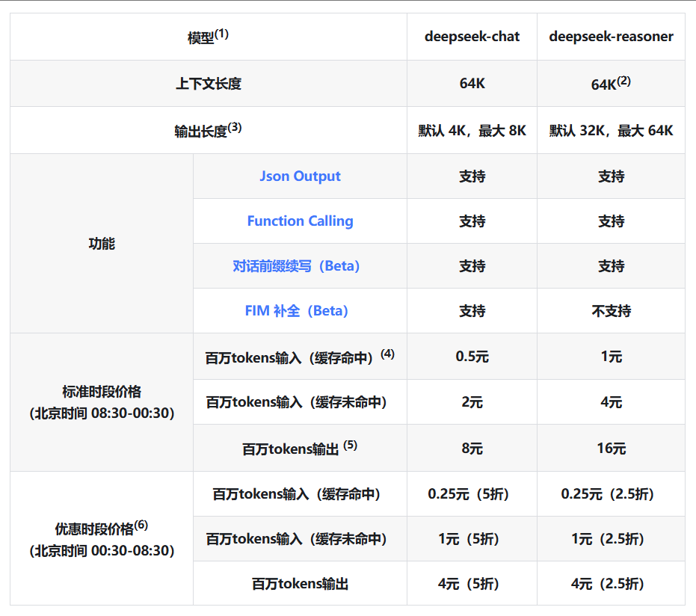696x616 pixels.
Task: Click the 输出长度(3) row label
Action: 208,131
